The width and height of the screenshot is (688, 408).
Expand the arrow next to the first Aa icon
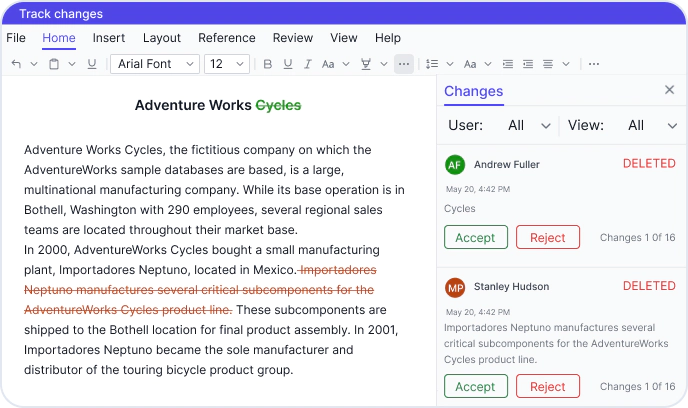pos(346,64)
